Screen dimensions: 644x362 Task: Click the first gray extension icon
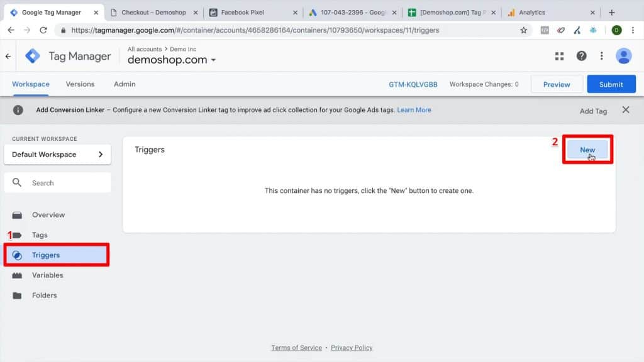(x=545, y=30)
